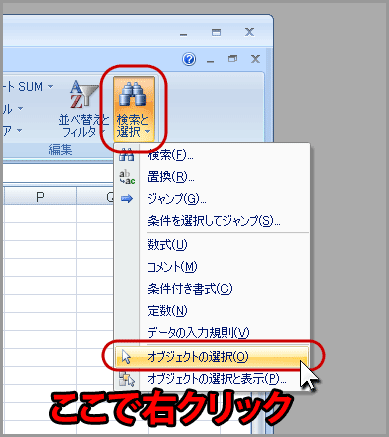Screen dimensions: 389x437
Task: Select 条件を選択してジャンプ(S)... entry
Action: tap(211, 221)
